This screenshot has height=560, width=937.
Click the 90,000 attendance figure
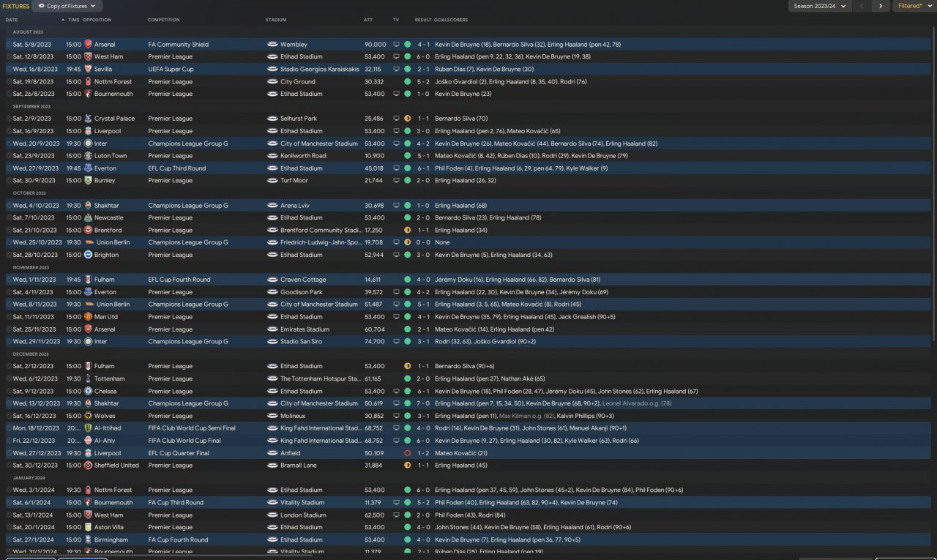click(376, 45)
